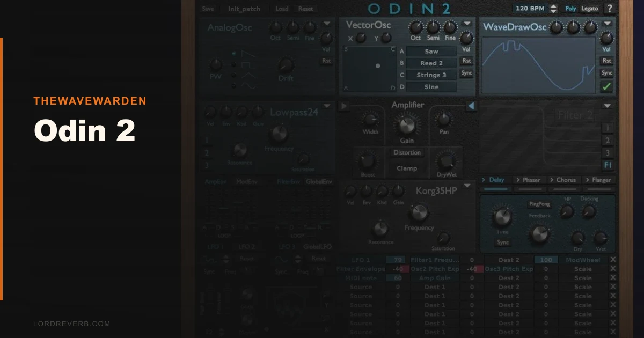Toggle PingPong in the Delay
The image size is (644, 338).
click(x=539, y=204)
